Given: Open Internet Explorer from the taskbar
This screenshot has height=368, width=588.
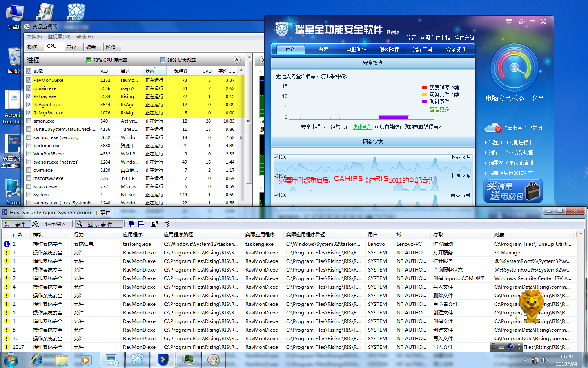Looking at the screenshot, I should [x=37, y=360].
